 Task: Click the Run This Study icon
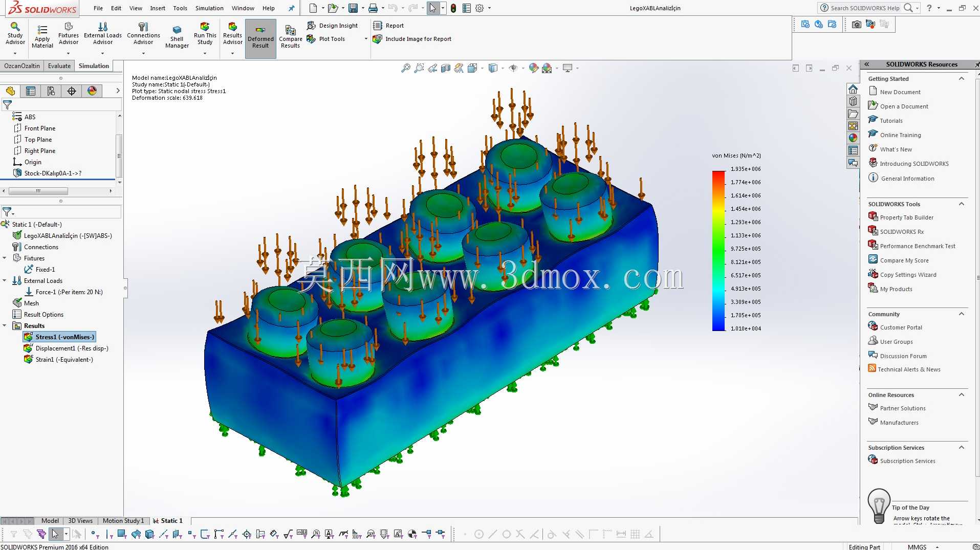(205, 34)
